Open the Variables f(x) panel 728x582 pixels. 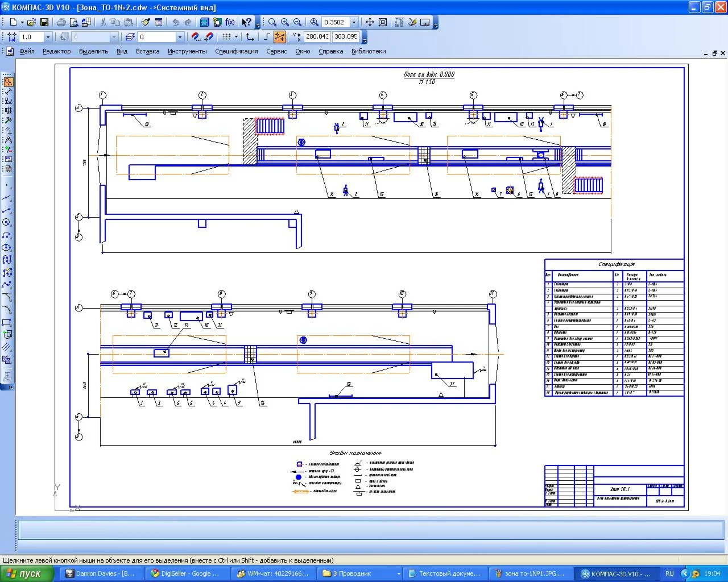tap(230, 22)
